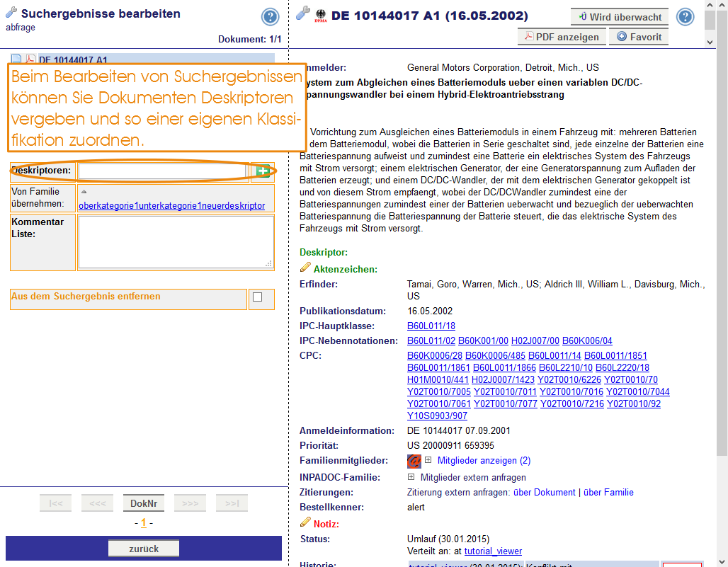This screenshot has height=567, width=728.
Task: Open IPC link B60L011/02
Action: [431, 340]
